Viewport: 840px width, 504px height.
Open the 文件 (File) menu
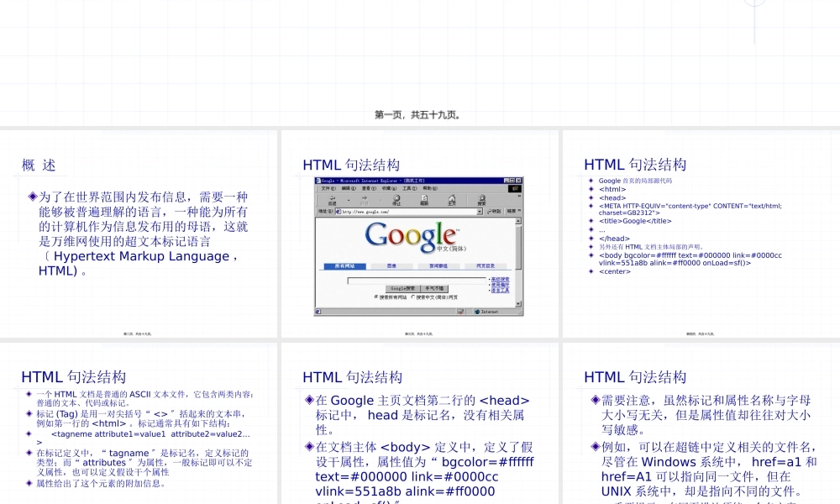point(328,188)
